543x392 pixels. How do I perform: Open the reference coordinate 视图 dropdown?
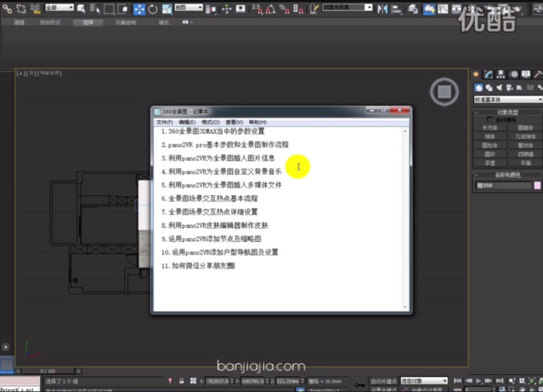(x=188, y=7)
